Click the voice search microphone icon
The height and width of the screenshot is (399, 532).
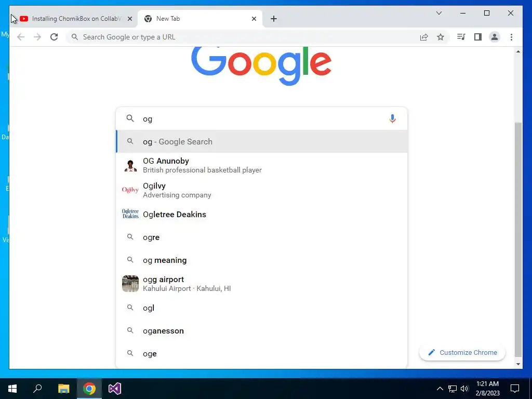coord(392,118)
